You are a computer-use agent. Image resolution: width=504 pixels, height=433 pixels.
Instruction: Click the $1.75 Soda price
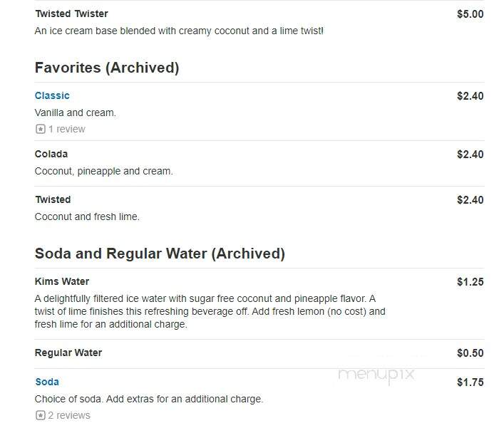470,382
